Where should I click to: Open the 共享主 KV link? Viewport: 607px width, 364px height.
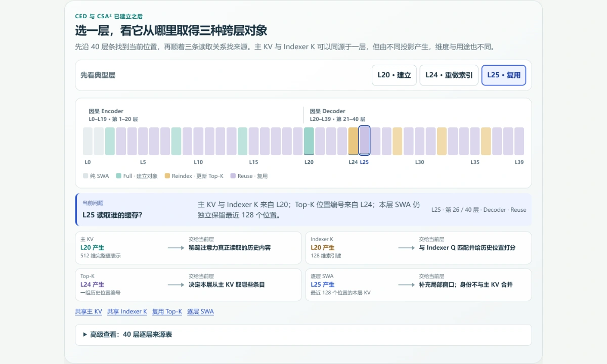pyautogui.click(x=89, y=311)
